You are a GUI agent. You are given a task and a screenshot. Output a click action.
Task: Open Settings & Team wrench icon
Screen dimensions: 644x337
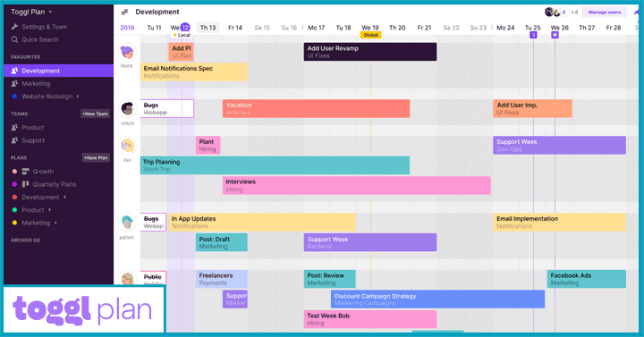(x=14, y=27)
